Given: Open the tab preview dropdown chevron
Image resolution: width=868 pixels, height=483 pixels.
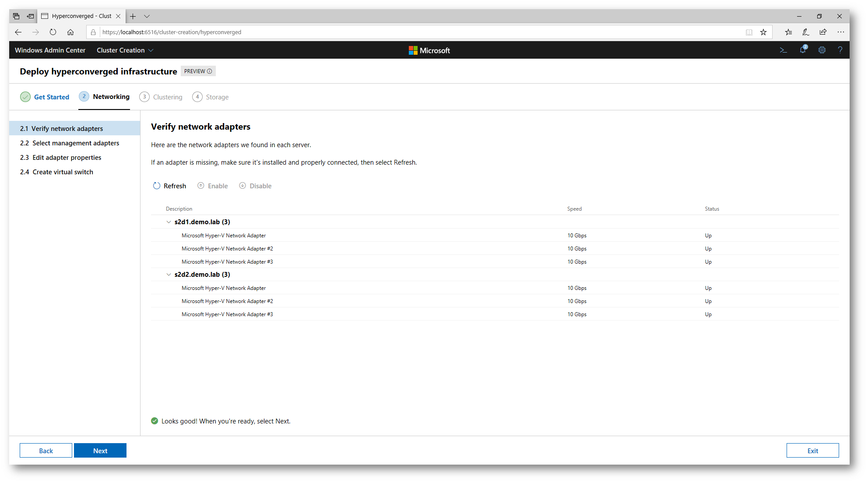Looking at the screenshot, I should 147,16.
